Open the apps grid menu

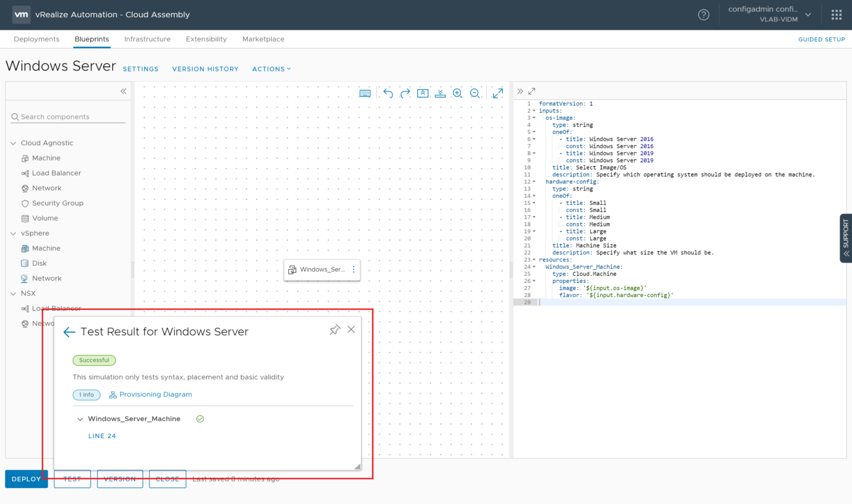pos(836,15)
